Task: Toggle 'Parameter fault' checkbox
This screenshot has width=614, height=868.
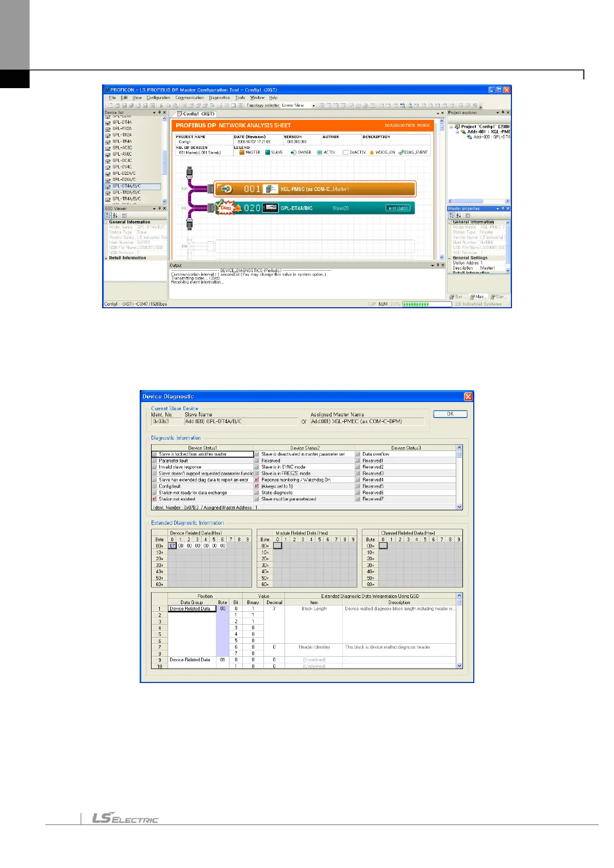Action: tap(154, 461)
